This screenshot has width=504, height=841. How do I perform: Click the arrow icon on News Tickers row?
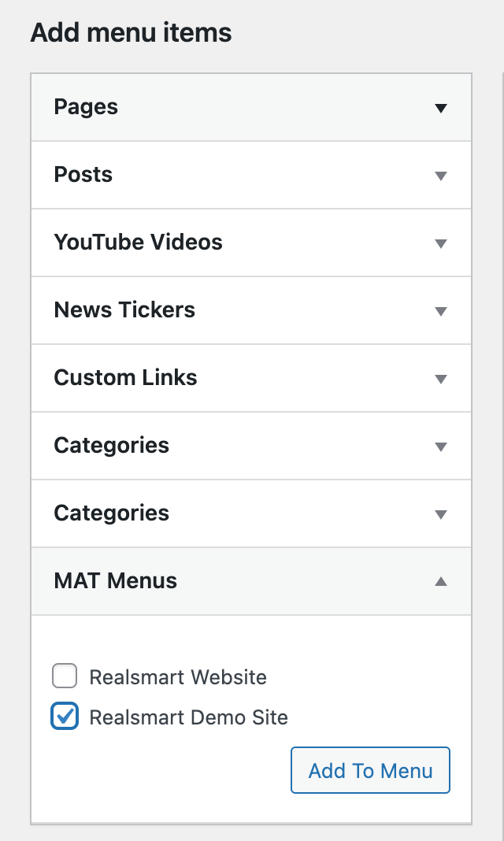(x=441, y=311)
